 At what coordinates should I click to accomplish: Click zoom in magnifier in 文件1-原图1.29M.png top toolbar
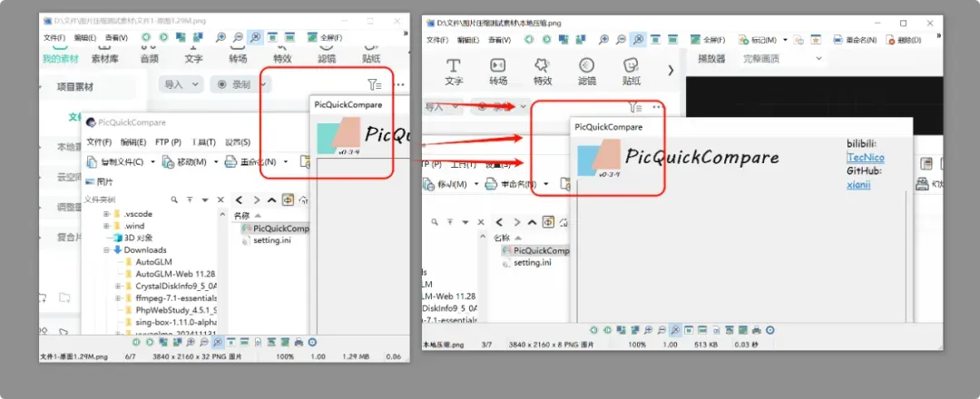(x=220, y=37)
